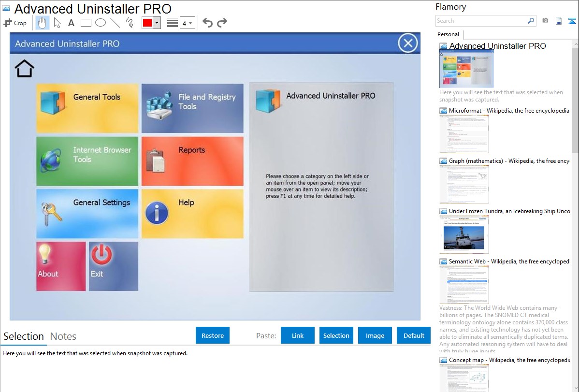The image size is (579, 392).
Task: Click the Paste Image button
Action: (x=375, y=335)
